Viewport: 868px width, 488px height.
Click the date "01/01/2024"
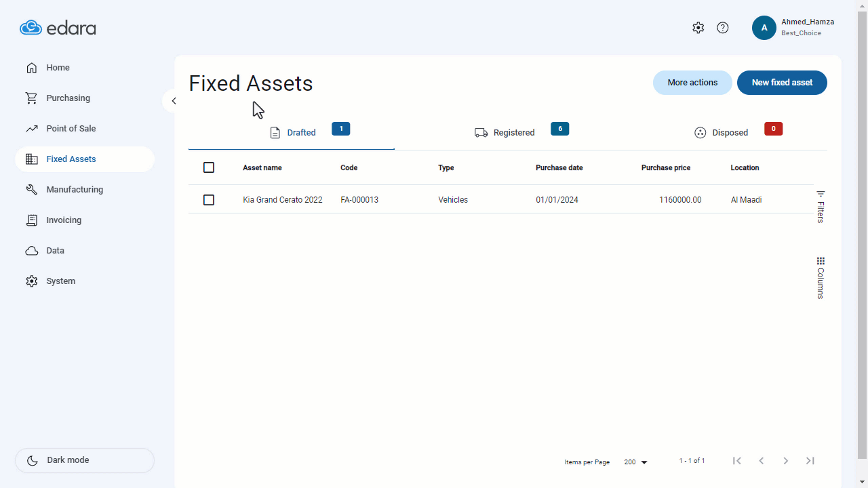(x=557, y=200)
